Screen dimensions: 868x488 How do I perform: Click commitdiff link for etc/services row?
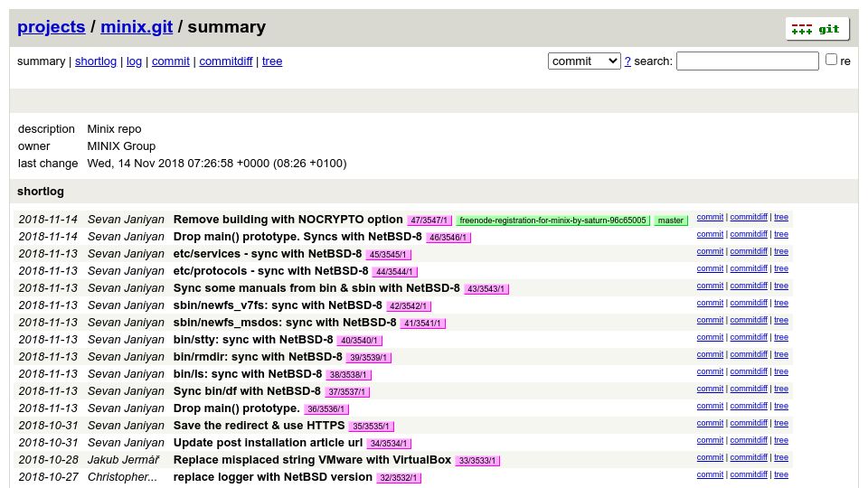749,251
